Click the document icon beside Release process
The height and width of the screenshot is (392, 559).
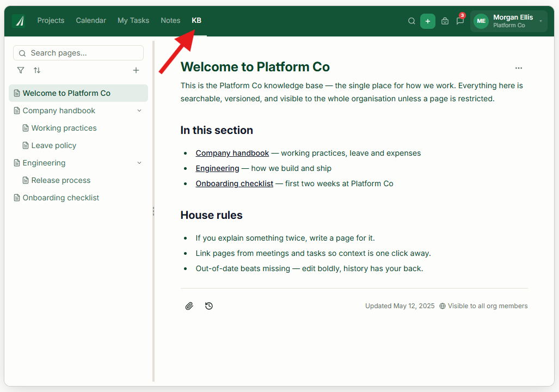(x=26, y=181)
